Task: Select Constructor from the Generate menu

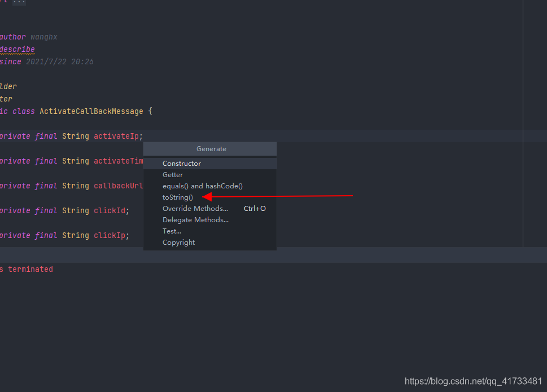Action: 182,163
